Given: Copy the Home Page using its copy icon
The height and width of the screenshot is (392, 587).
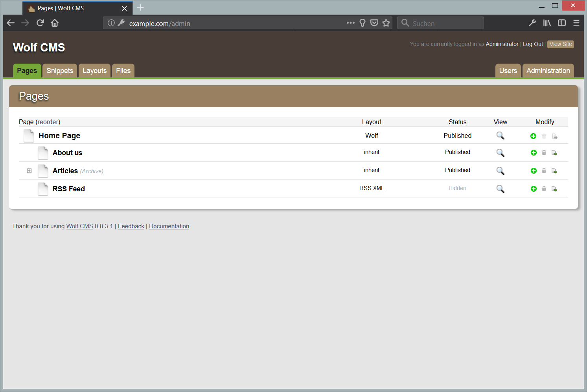Looking at the screenshot, I should coord(554,136).
